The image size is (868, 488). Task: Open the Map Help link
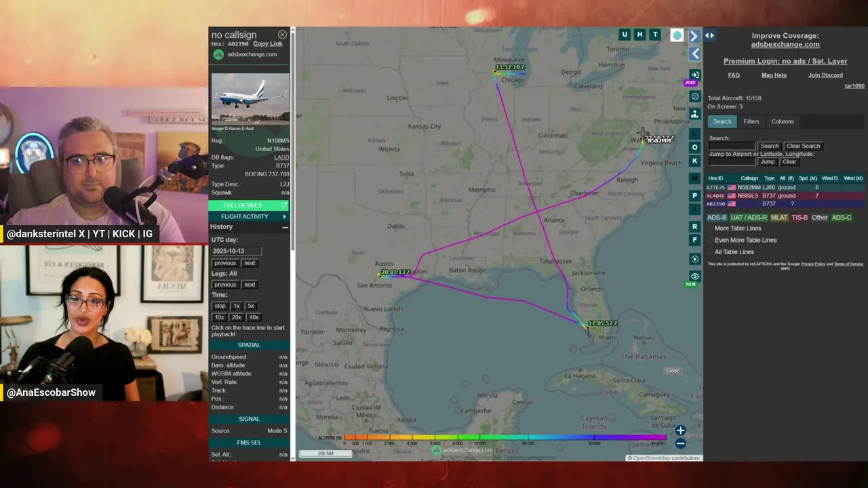pos(774,75)
